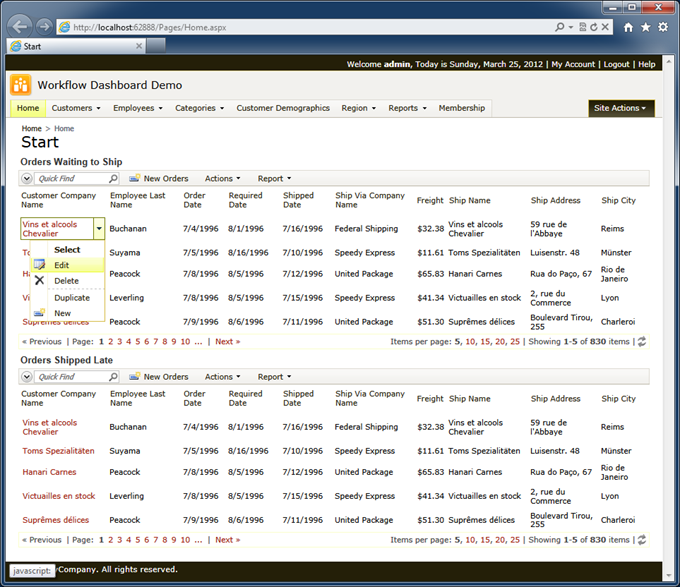The image size is (680, 587).
Task: Click the browser Forward arrow button
Action: (x=44, y=27)
